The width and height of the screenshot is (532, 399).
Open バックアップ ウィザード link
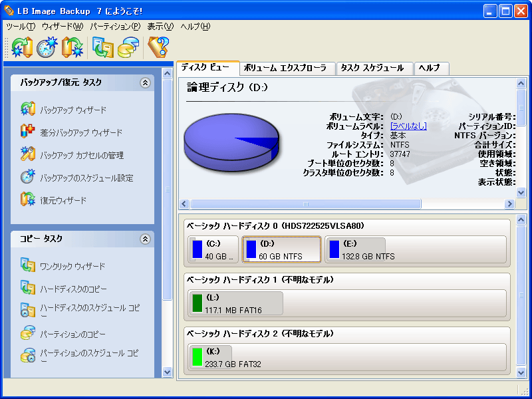(73, 110)
